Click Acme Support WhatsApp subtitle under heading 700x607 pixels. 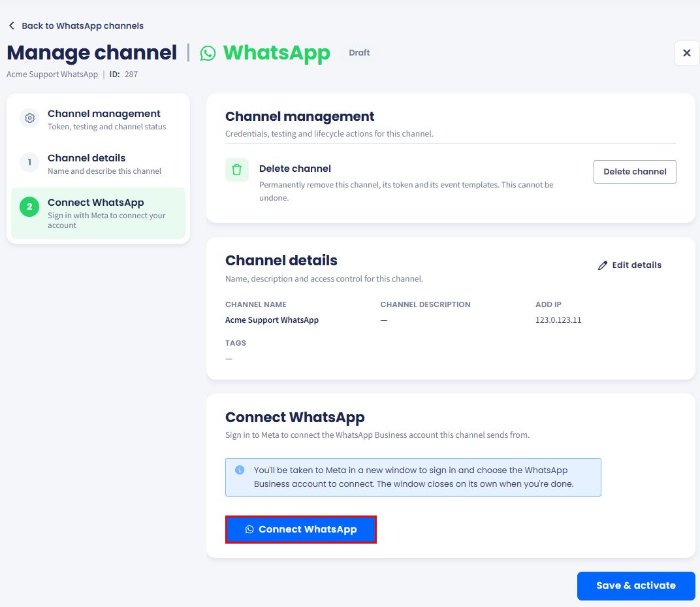(x=52, y=74)
